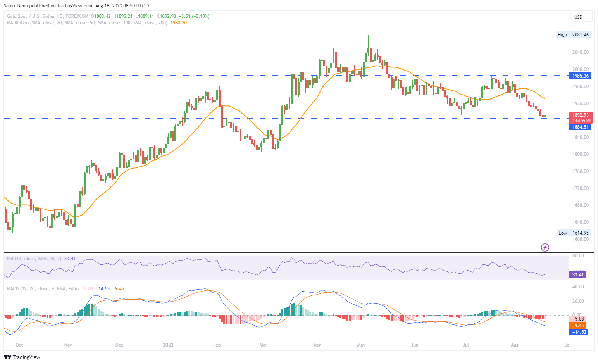Click the Oct label on time axis
This screenshot has height=364, width=598.
(x=19, y=345)
